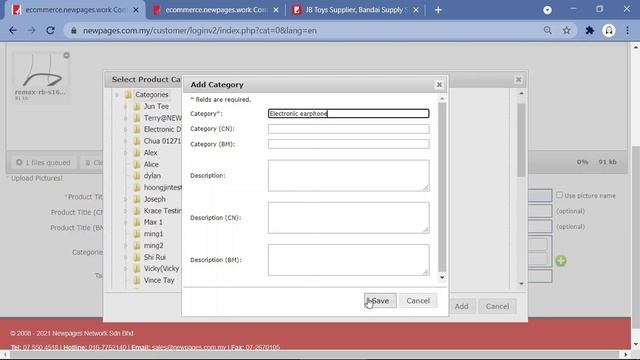The image size is (640, 360).
Task: Click Add in Select Product Category dialog
Action: [x=461, y=306]
